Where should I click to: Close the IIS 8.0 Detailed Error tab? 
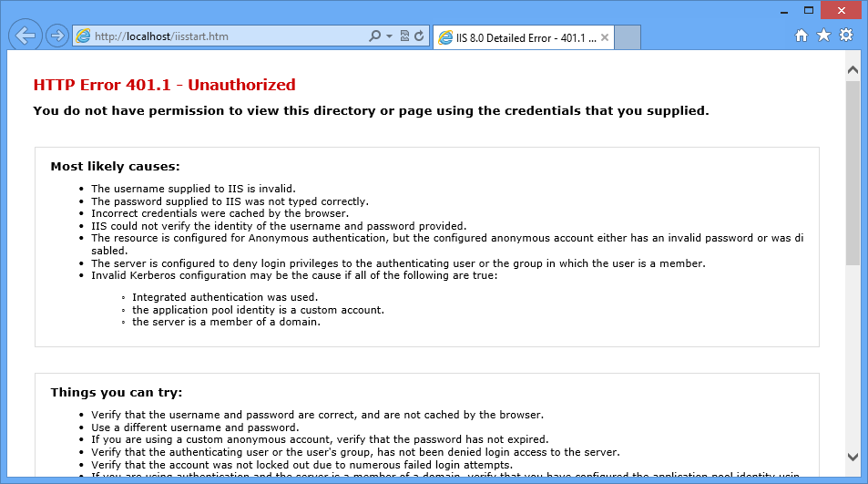(605, 38)
